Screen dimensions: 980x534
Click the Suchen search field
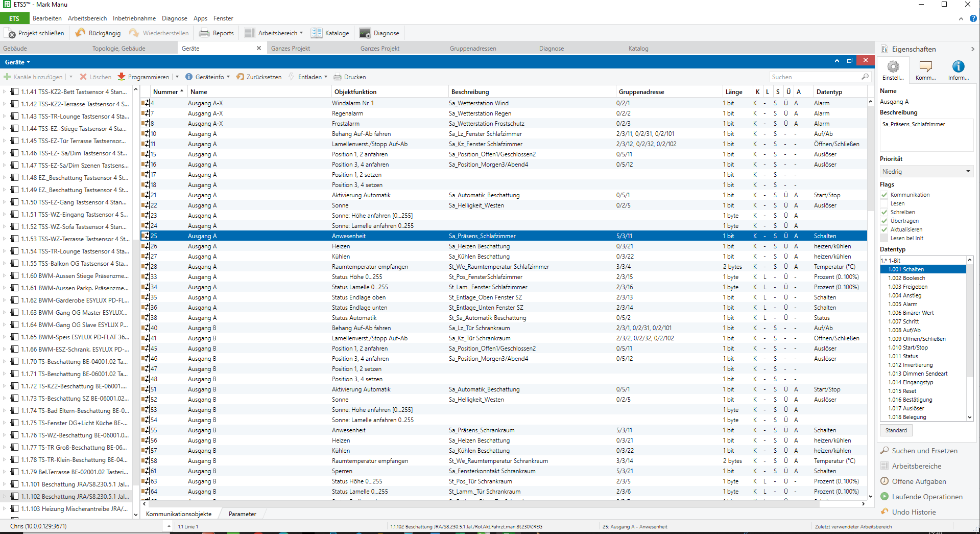815,77
